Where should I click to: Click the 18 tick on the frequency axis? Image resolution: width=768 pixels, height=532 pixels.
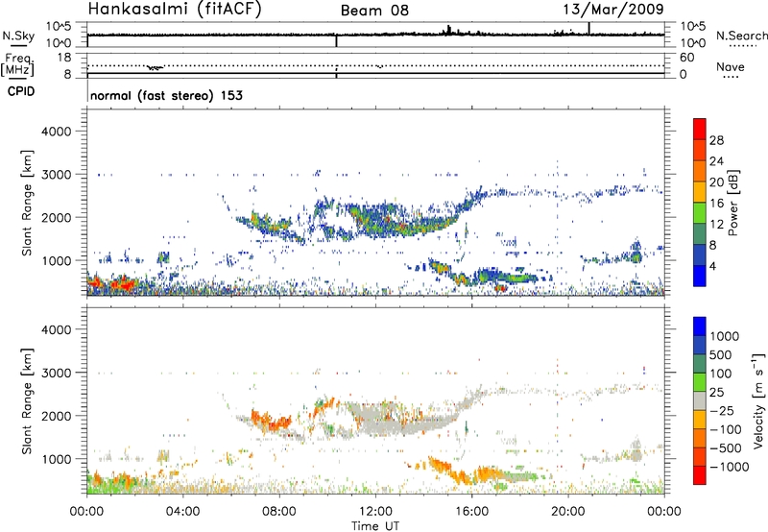tap(64, 58)
